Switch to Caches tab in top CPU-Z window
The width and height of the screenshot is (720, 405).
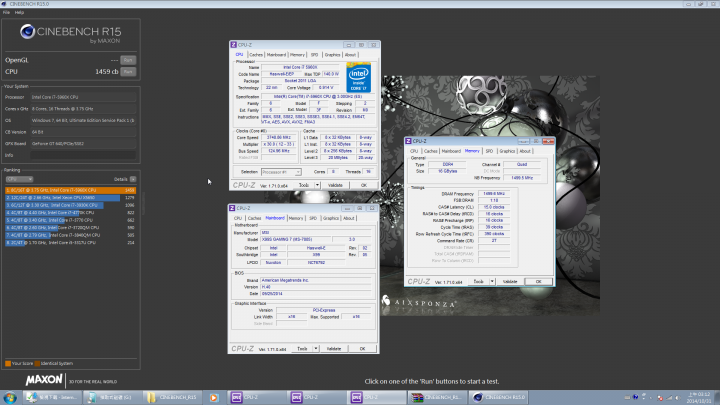pyautogui.click(x=256, y=55)
